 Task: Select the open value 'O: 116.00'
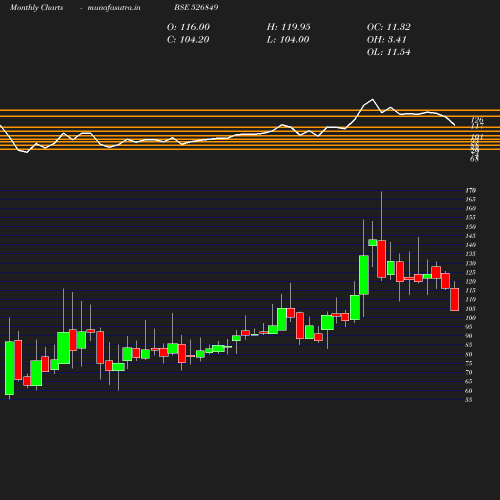click(x=188, y=27)
